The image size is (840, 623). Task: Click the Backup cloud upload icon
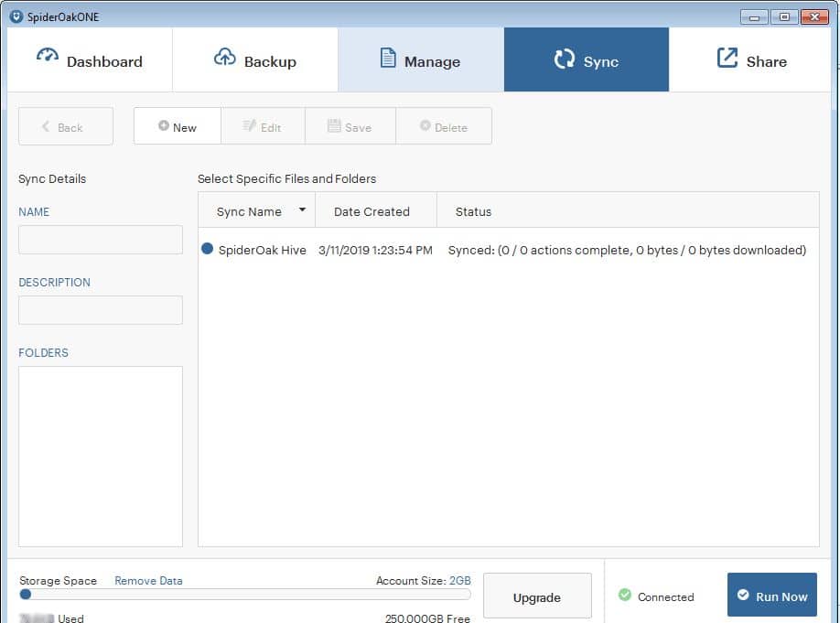224,56
